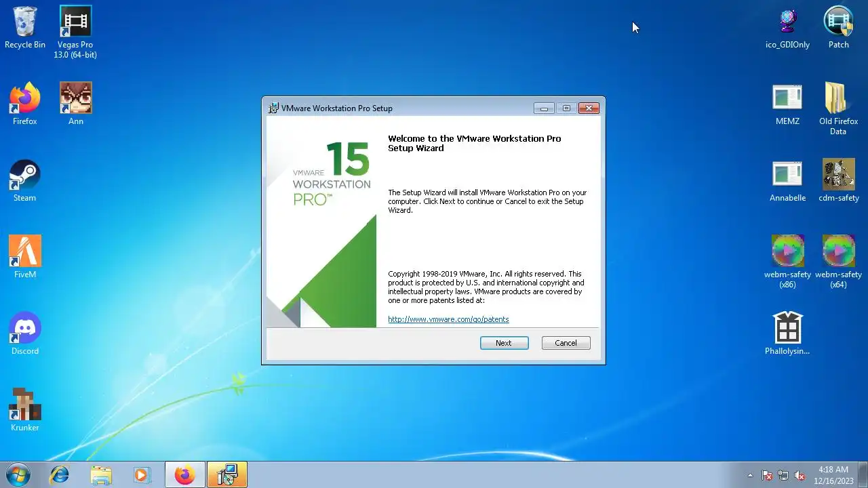Select the Old Firefox Data folder

click(838, 108)
